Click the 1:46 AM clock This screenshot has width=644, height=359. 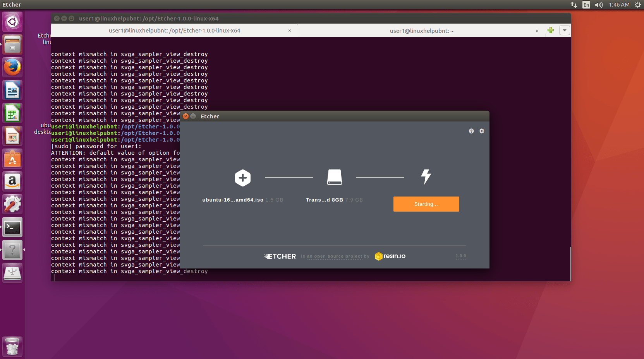tap(619, 5)
